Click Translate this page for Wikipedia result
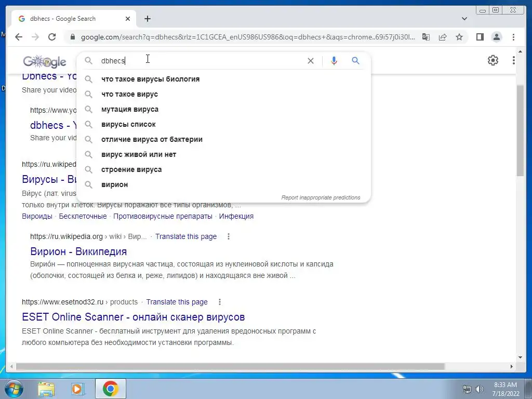The height and width of the screenshot is (399, 532). (x=186, y=236)
